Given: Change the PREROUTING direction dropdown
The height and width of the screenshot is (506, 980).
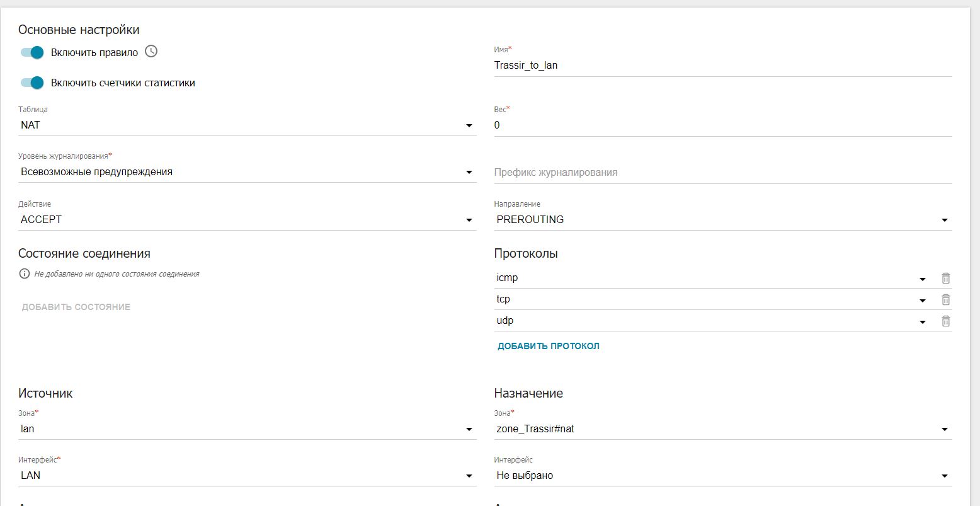Looking at the screenshot, I should pos(722,220).
